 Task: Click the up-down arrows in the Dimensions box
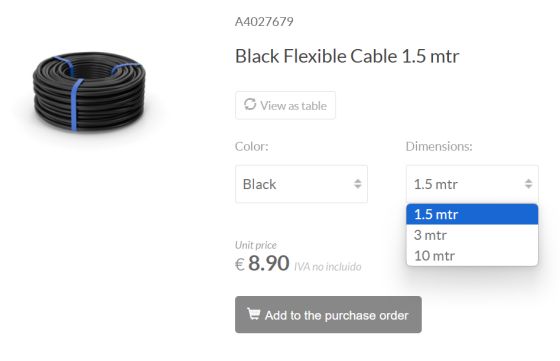click(528, 184)
